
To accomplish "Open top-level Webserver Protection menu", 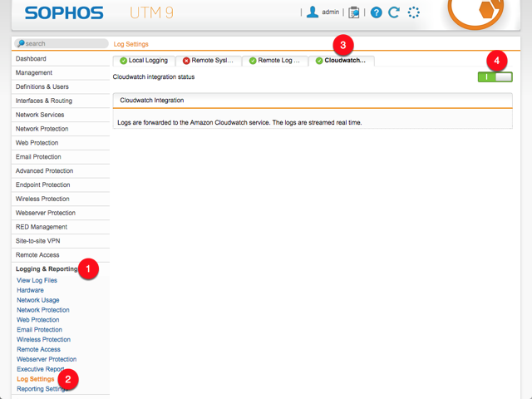I will (61, 213).
